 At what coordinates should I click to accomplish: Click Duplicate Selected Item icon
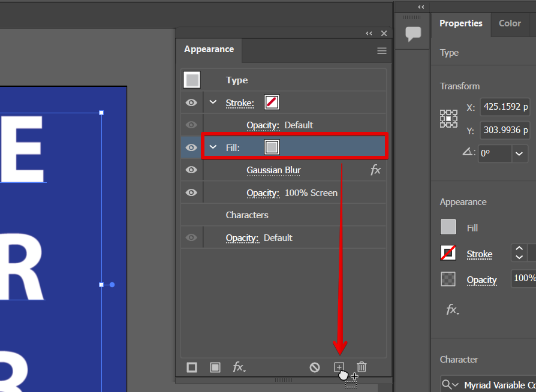click(x=339, y=367)
